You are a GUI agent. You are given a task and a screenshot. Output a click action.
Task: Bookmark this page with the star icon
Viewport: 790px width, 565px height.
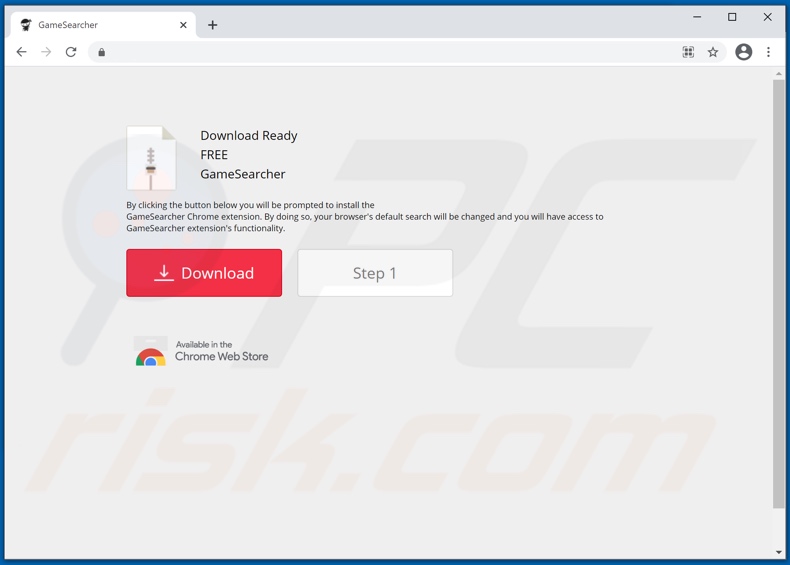(x=712, y=52)
